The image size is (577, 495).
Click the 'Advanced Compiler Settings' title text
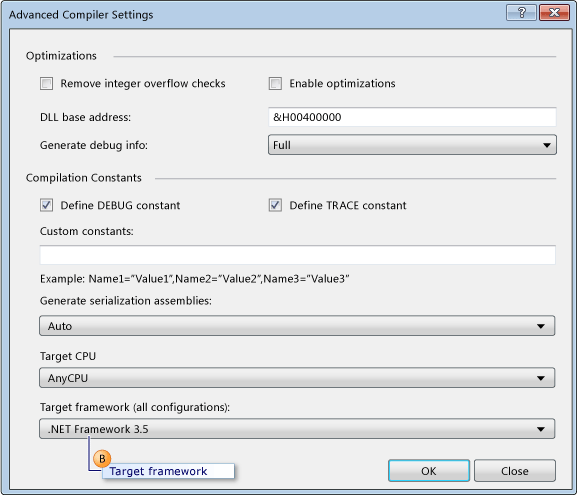[x=81, y=15]
